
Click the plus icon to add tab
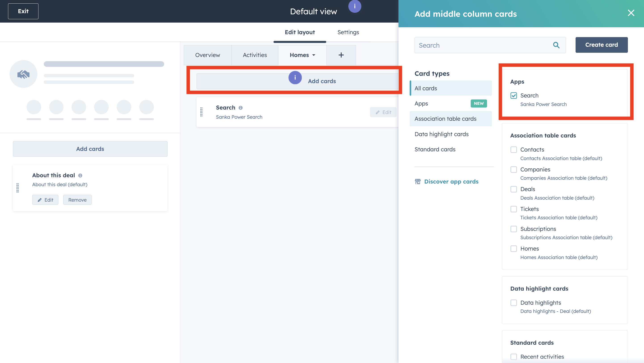pyautogui.click(x=341, y=55)
